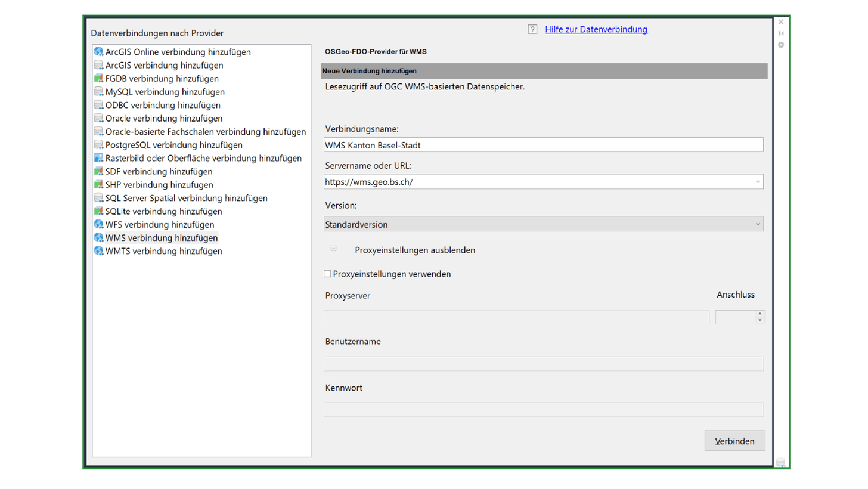
Task: Click the Rasterbild oder Oberfläche icon
Action: click(99, 159)
